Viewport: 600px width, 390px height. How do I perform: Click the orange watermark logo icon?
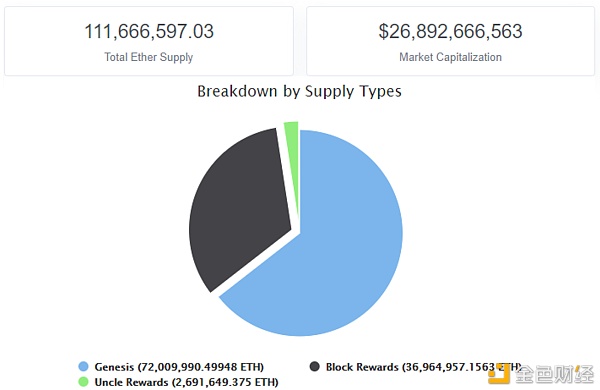[499, 374]
